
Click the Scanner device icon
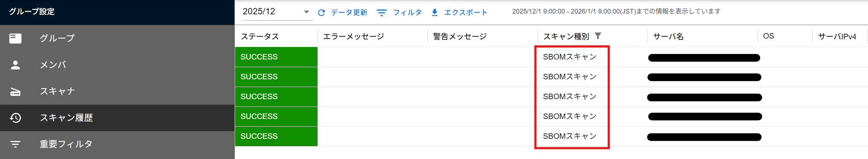[x=15, y=92]
